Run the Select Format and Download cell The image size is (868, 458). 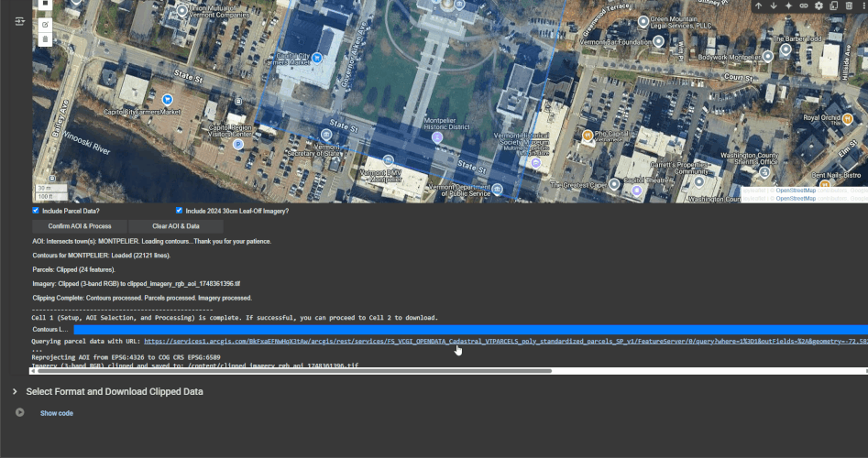(x=20, y=412)
